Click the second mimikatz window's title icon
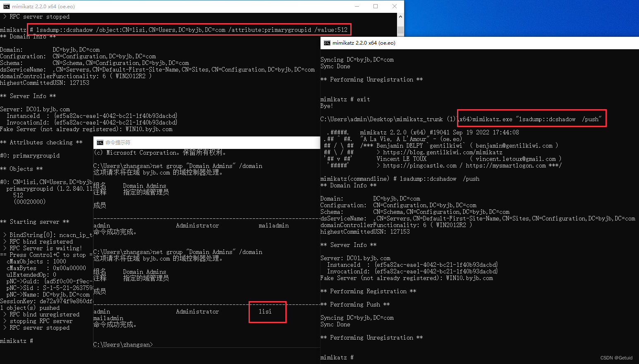The height and width of the screenshot is (364, 639). (x=327, y=43)
